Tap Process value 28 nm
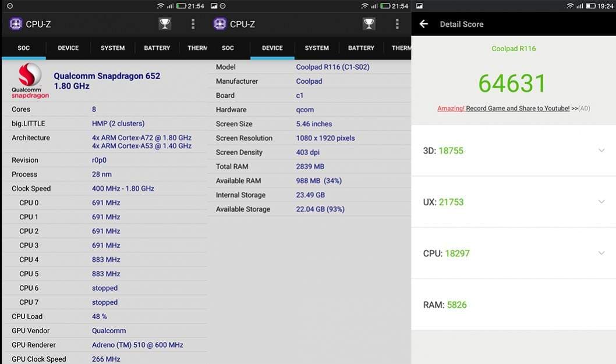The width and height of the screenshot is (616, 364). 102,174
